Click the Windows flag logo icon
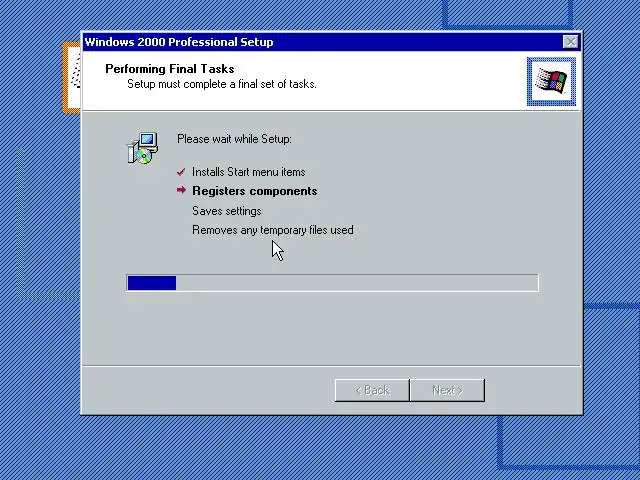 [x=551, y=82]
